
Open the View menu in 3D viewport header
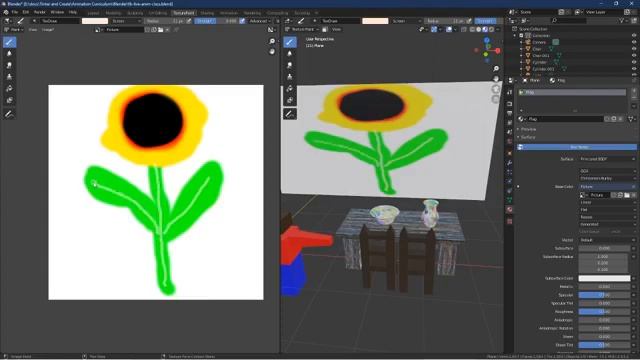coord(336,29)
